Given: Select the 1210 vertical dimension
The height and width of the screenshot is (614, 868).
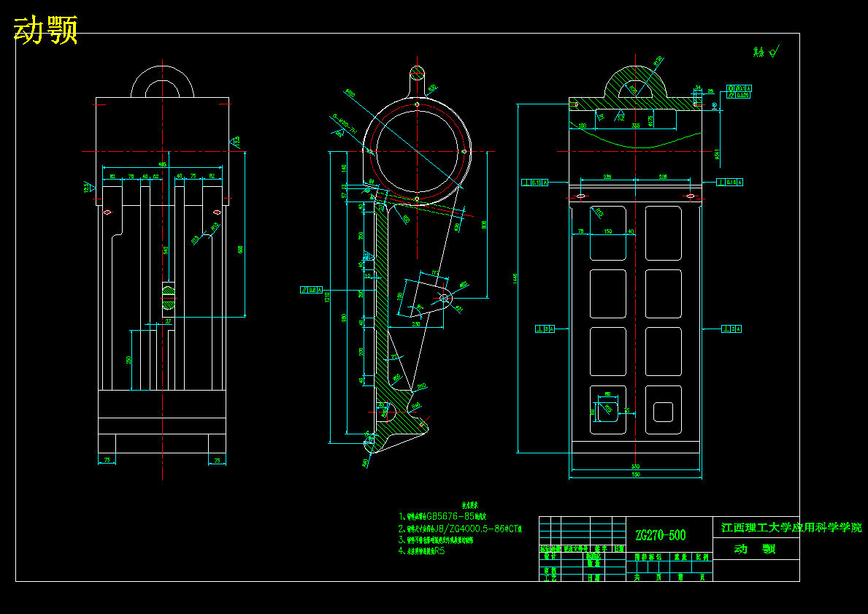Looking at the screenshot, I should pyautogui.click(x=327, y=297).
